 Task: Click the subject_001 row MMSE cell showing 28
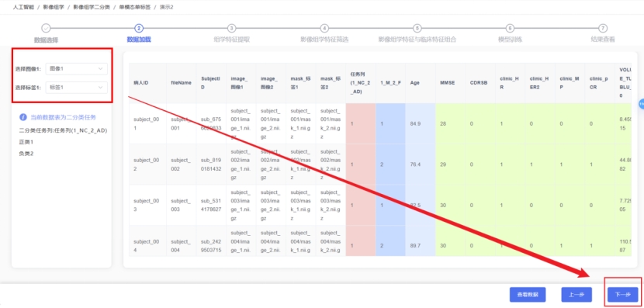point(451,123)
